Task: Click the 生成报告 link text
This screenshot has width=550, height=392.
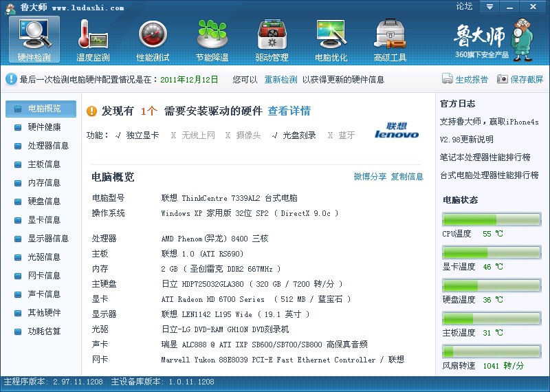Action: click(x=472, y=80)
